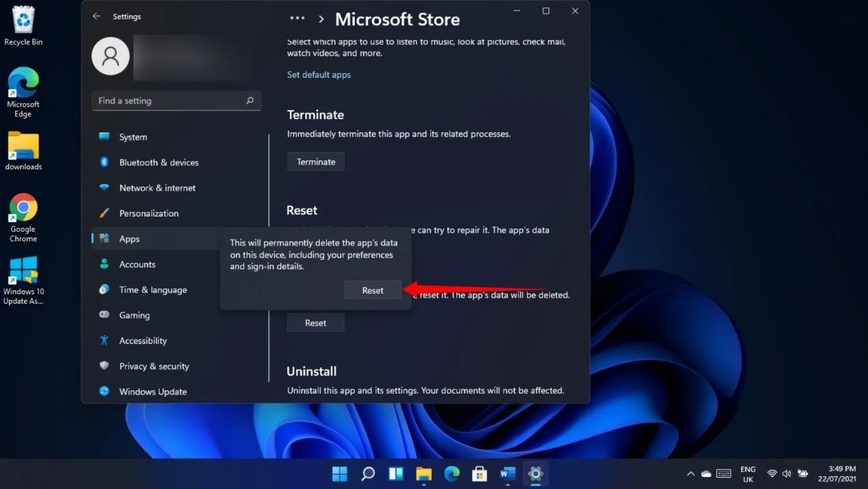Open taskbar Search
This screenshot has width=868, height=489.
[368, 474]
